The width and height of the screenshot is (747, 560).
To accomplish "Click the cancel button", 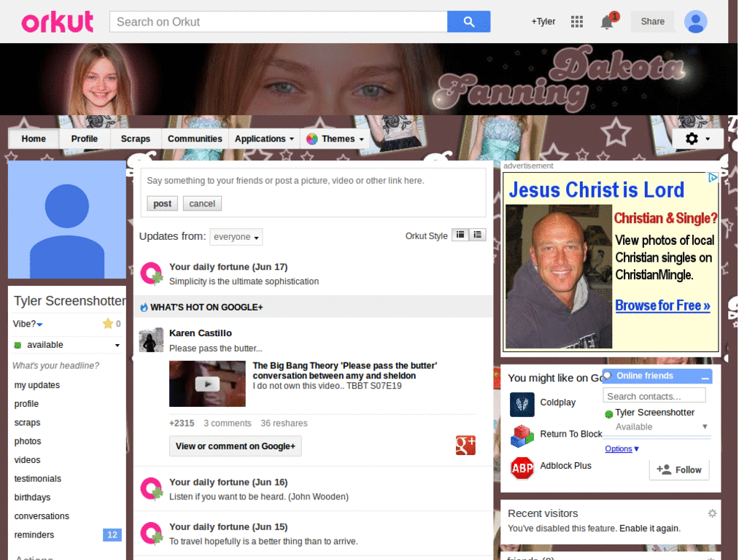I will click(202, 203).
